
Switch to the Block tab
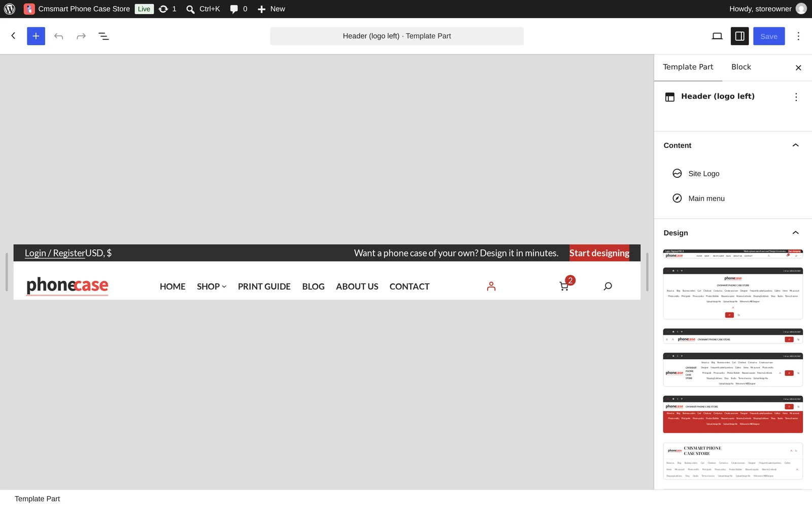(x=741, y=67)
